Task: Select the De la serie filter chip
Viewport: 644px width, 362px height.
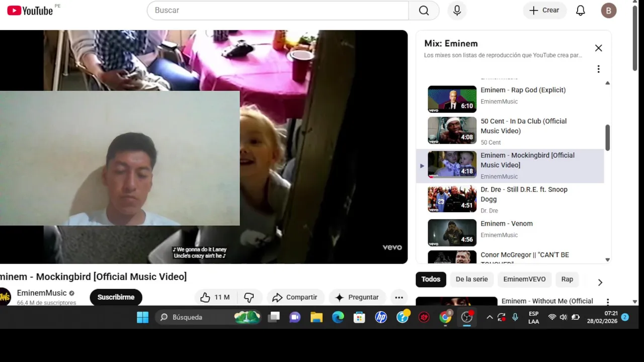Action: tap(471, 279)
